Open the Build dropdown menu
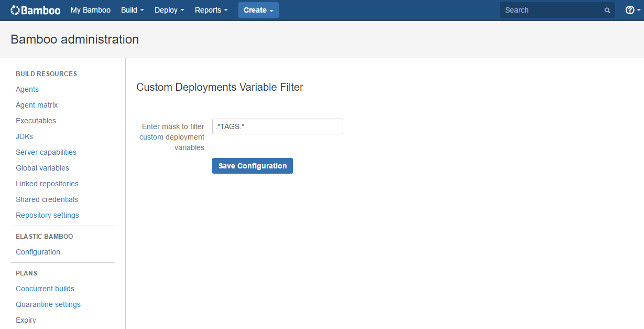Viewport: 644px width, 329px height. click(132, 9)
